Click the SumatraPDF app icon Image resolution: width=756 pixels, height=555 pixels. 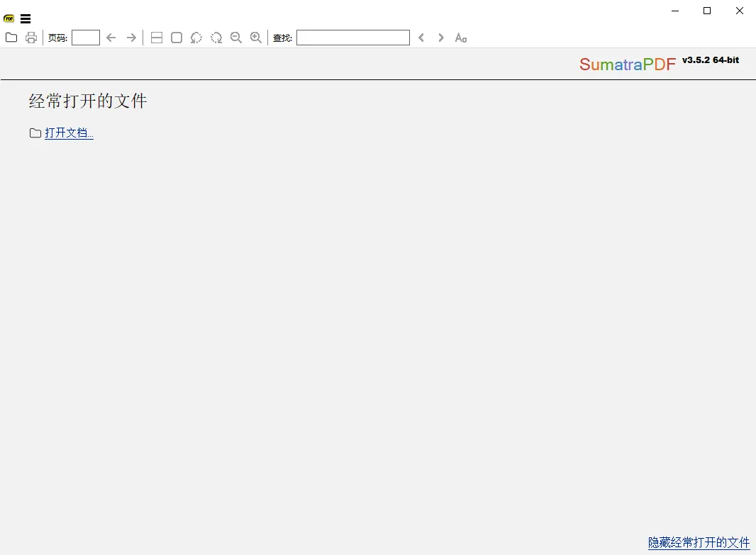pyautogui.click(x=9, y=19)
